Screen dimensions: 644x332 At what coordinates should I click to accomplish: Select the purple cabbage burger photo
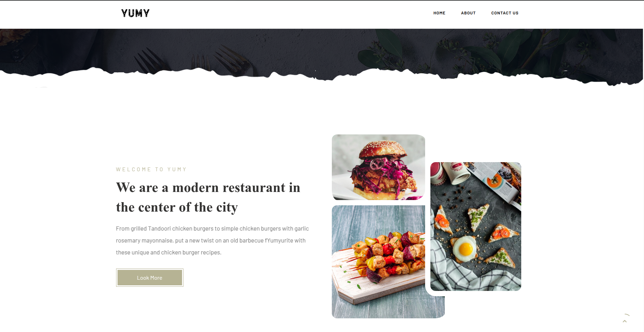pyautogui.click(x=378, y=167)
